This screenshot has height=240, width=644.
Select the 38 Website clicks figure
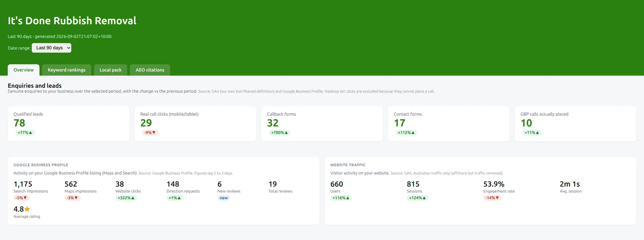pos(120,184)
